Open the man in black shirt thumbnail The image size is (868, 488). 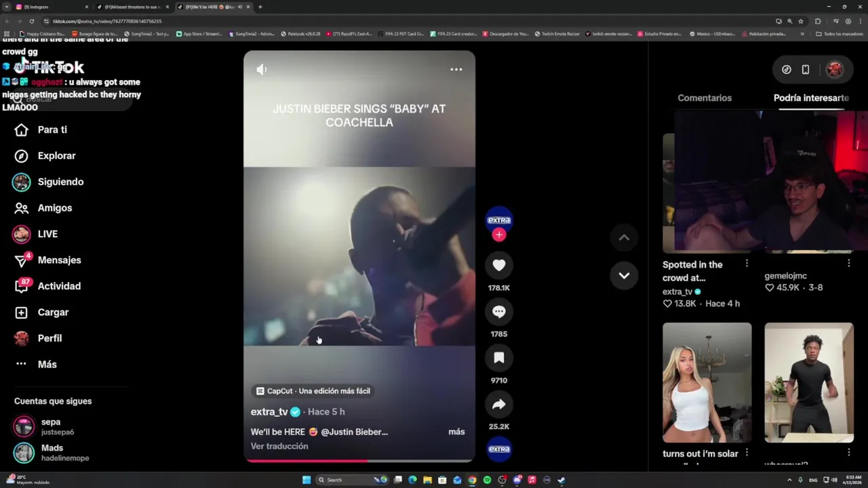click(x=809, y=382)
